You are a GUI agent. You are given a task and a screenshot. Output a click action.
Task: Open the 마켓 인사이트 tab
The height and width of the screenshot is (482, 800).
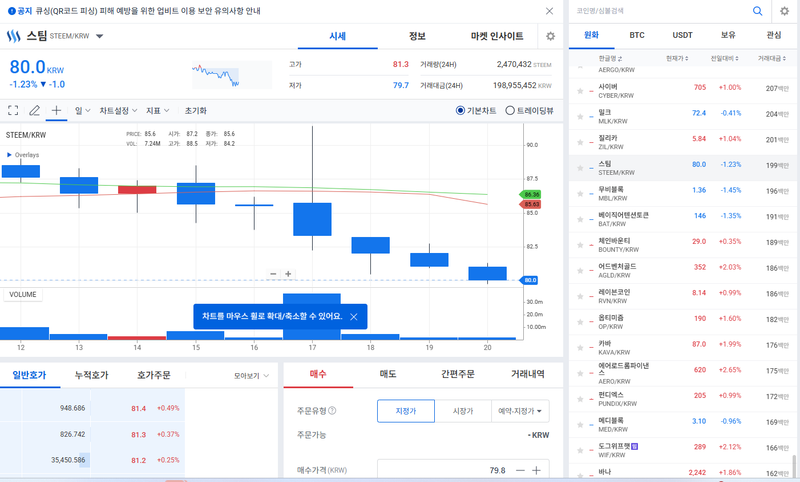pos(497,36)
